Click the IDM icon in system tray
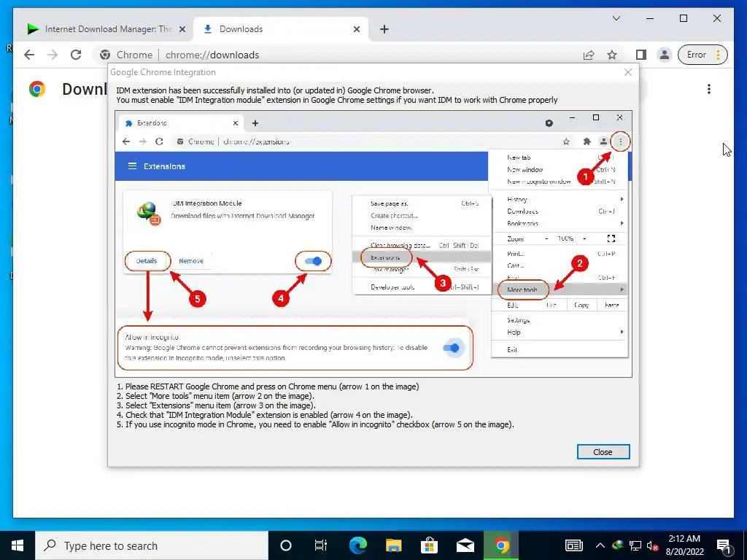This screenshot has width=747, height=560. 618,545
